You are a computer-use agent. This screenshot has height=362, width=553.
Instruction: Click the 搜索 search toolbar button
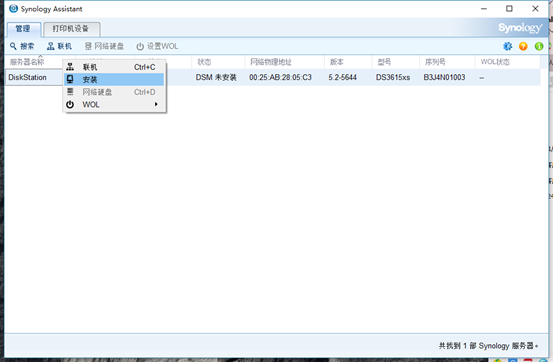22,46
